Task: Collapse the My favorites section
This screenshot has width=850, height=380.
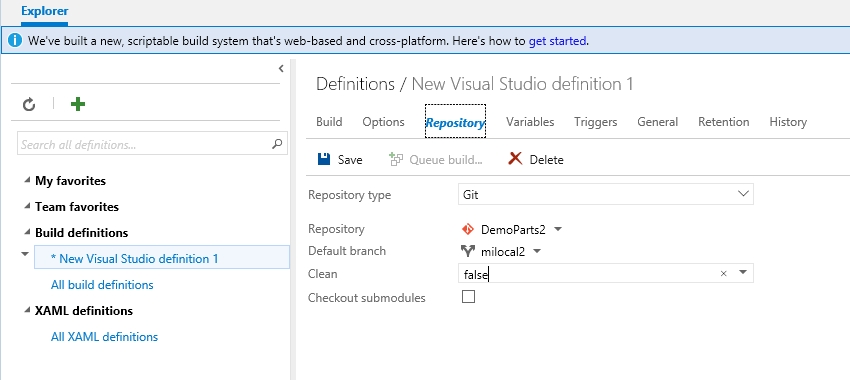Action: 28,180
